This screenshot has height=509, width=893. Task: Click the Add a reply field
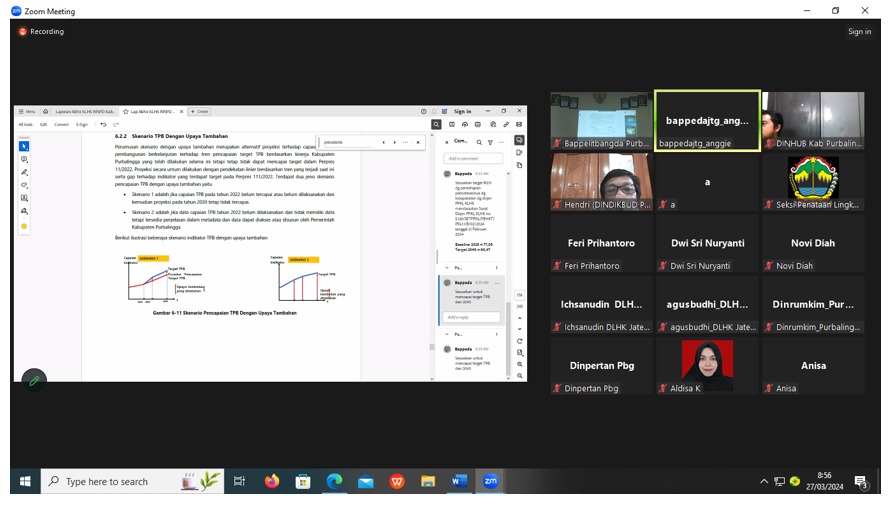[472, 317]
